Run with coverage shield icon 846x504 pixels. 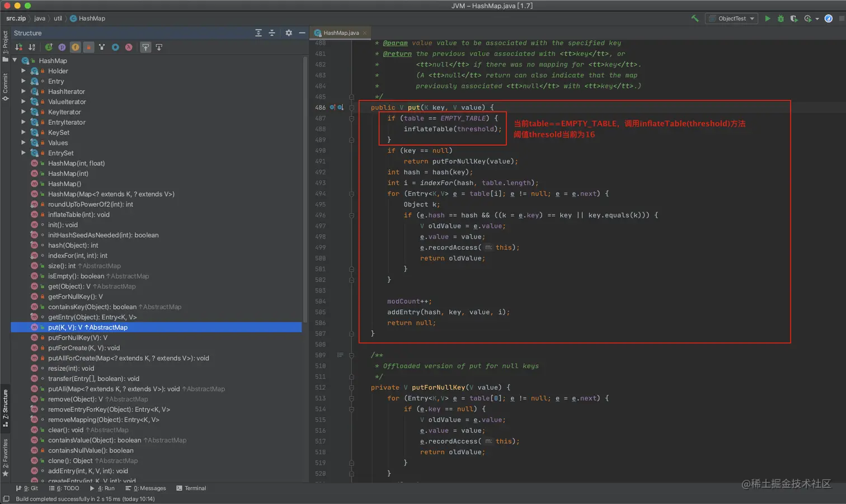[x=793, y=18]
